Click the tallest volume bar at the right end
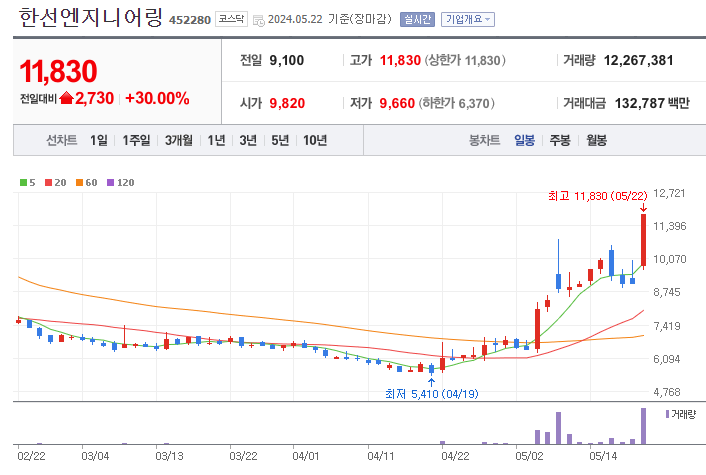706x475 pixels. point(643,426)
